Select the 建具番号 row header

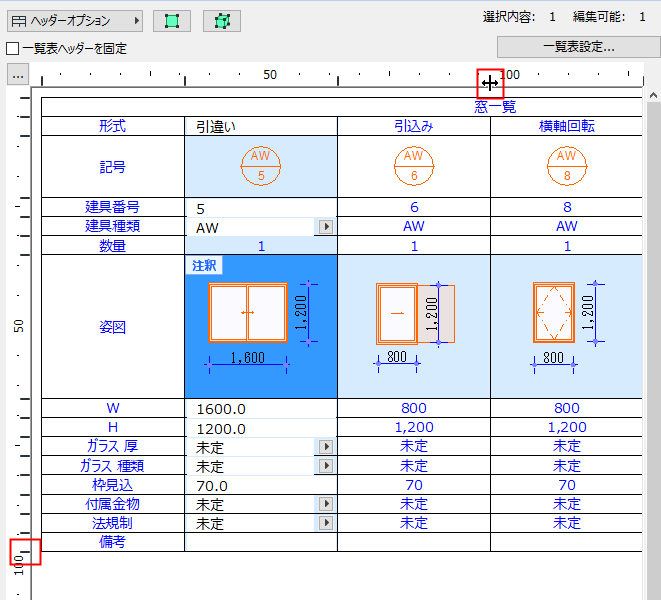pos(113,207)
